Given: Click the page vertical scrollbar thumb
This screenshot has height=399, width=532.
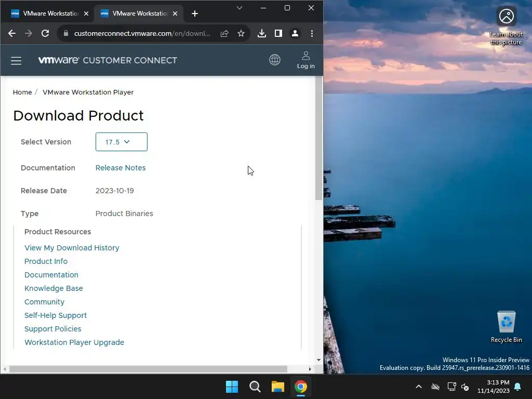Looking at the screenshot, I should [318, 138].
